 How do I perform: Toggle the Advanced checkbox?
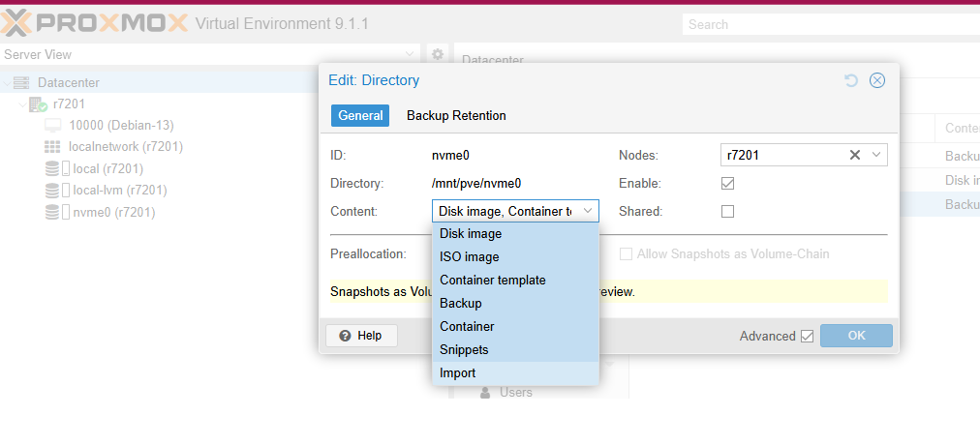tap(807, 336)
